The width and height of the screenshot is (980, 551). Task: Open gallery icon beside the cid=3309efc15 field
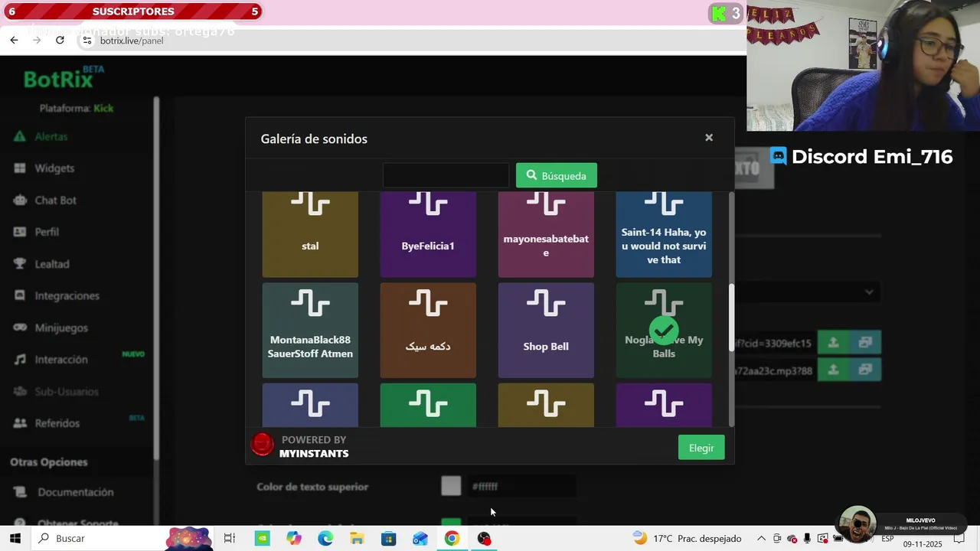[x=865, y=343]
